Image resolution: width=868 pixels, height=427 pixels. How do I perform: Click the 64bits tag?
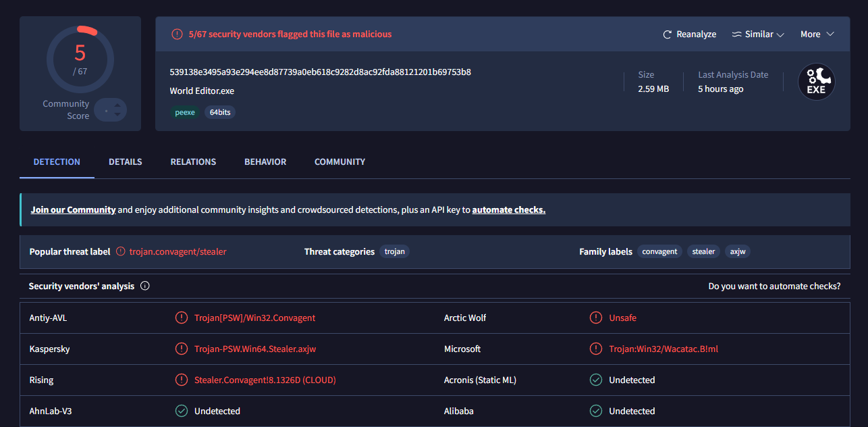click(x=220, y=112)
